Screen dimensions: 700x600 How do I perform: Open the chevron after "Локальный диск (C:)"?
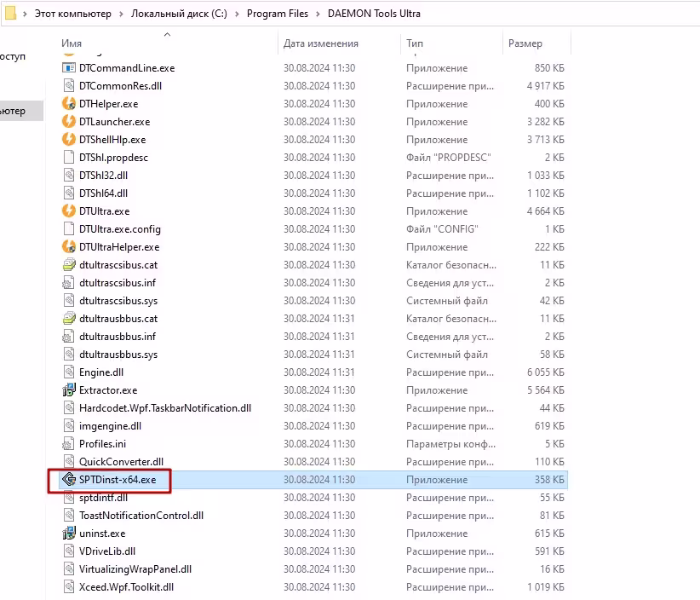[x=237, y=14]
